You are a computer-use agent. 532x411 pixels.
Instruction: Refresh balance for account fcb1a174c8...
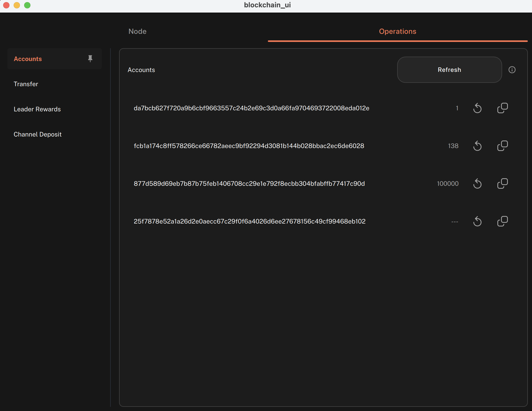point(477,146)
